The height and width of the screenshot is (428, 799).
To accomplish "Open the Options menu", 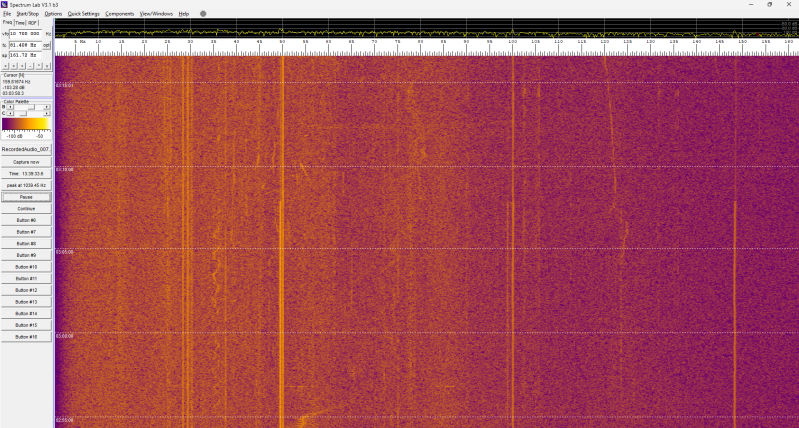I will pyautogui.click(x=53, y=14).
